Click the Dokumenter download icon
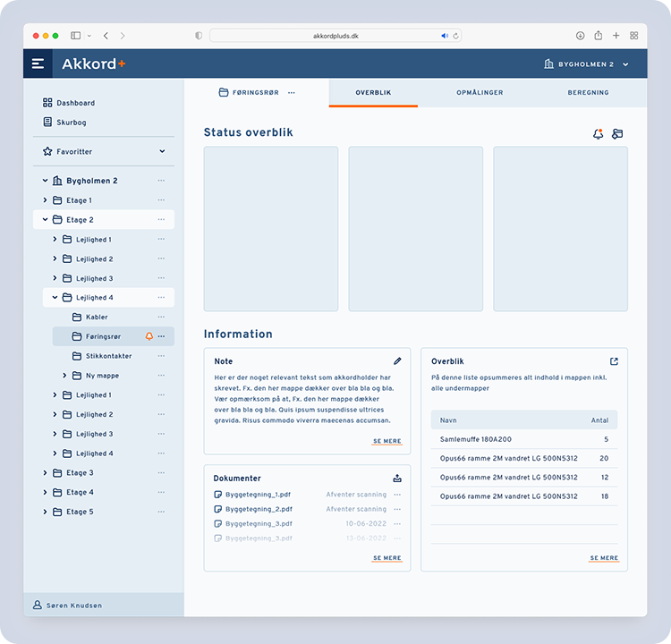 point(397,479)
